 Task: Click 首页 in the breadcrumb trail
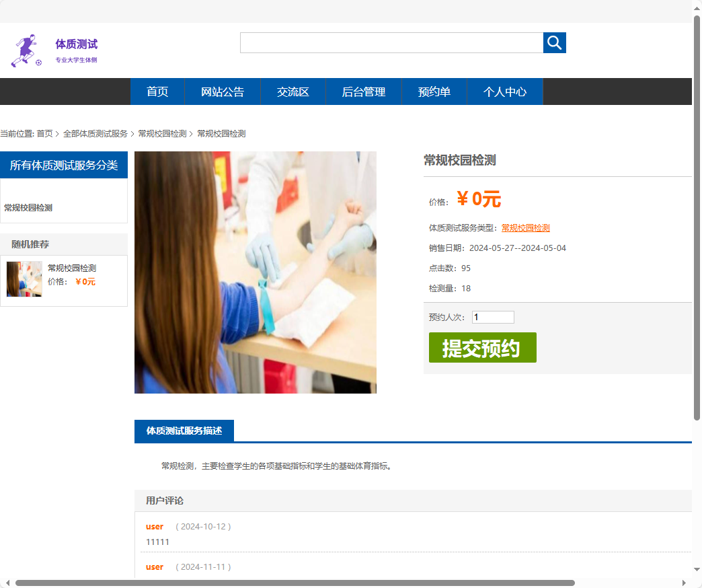click(46, 133)
